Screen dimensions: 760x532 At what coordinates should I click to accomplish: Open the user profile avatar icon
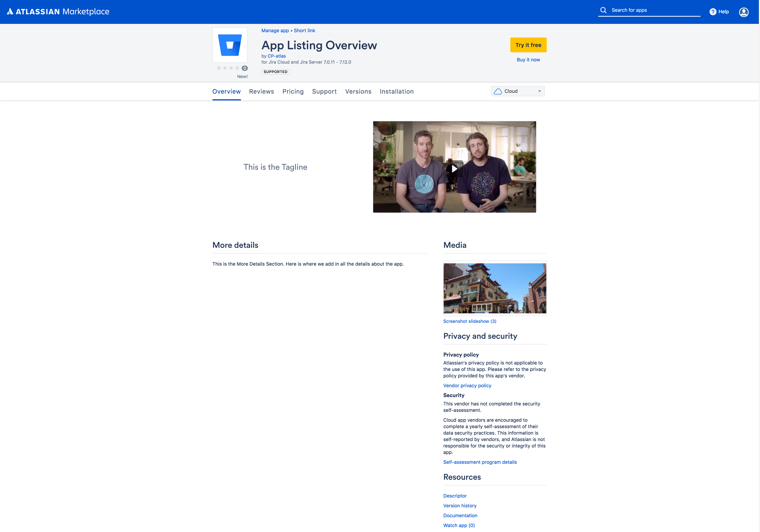pyautogui.click(x=744, y=12)
